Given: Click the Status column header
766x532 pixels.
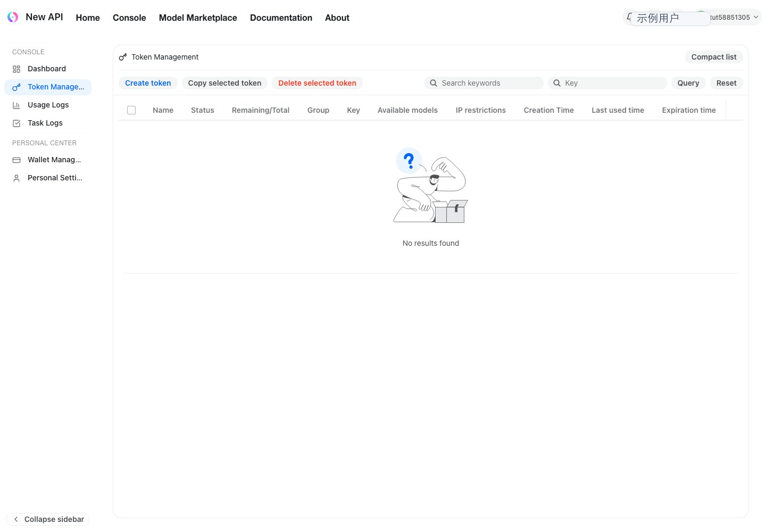Looking at the screenshot, I should [x=203, y=110].
